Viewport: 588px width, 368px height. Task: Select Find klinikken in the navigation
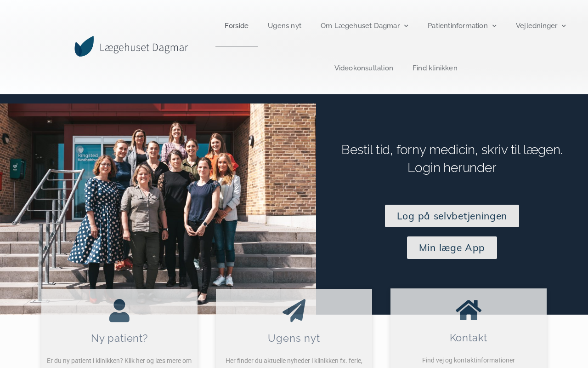(x=435, y=68)
